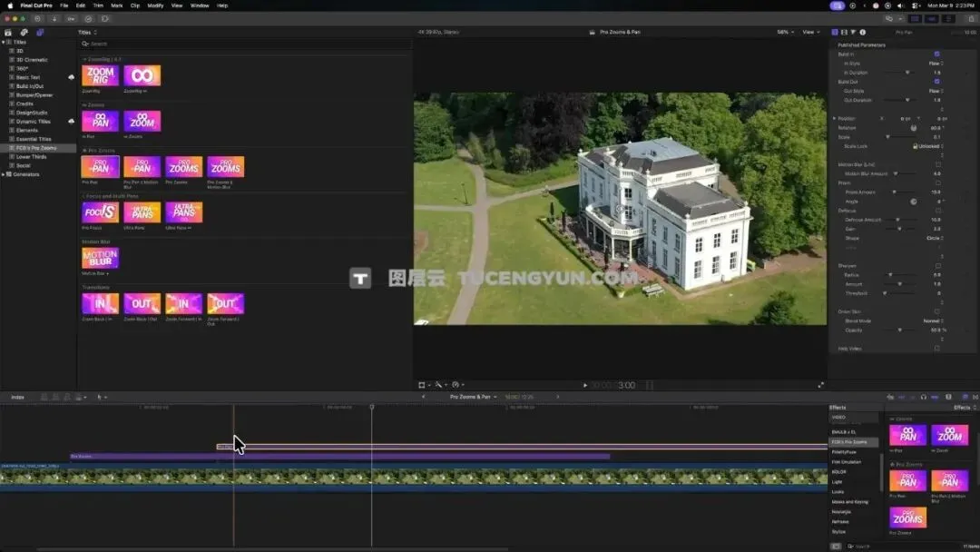Image resolution: width=980 pixels, height=552 pixels.
Task: Open the Blend Mode dropdown
Action: (x=933, y=320)
